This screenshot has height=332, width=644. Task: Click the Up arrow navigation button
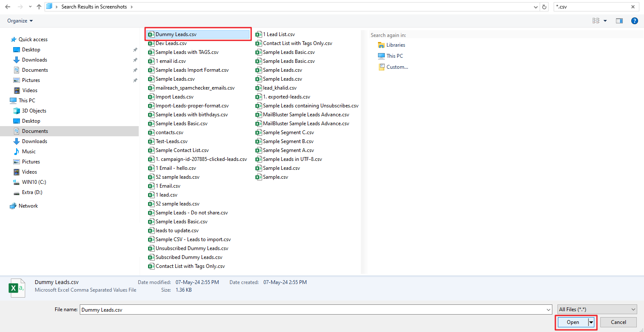pyautogui.click(x=39, y=7)
